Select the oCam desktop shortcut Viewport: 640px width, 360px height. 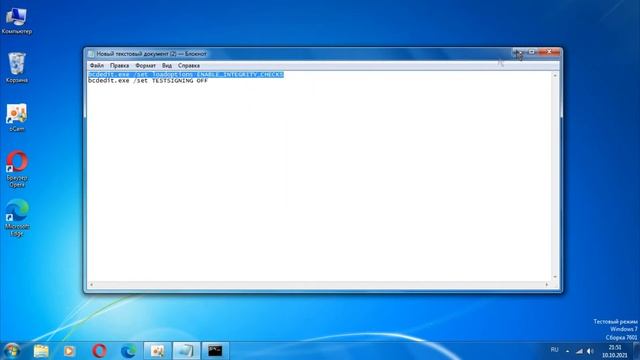point(16,118)
